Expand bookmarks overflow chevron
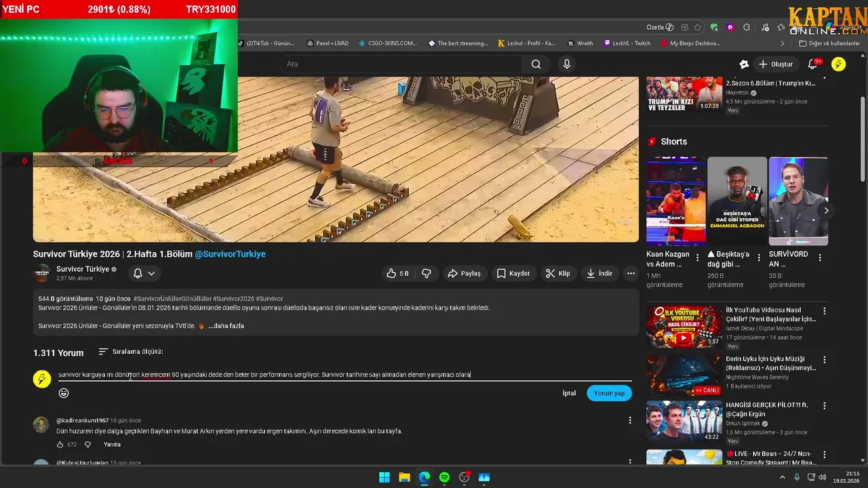Image resolution: width=868 pixels, height=488 pixels. click(783, 43)
